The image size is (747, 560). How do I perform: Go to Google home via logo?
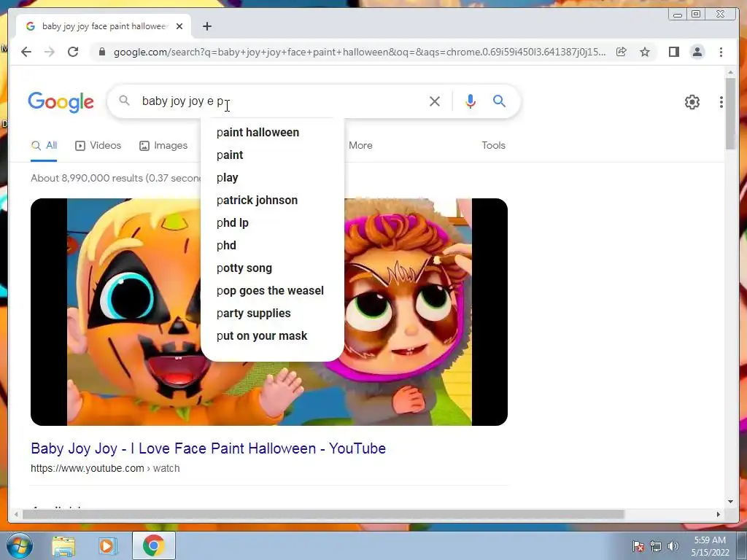[x=61, y=102]
